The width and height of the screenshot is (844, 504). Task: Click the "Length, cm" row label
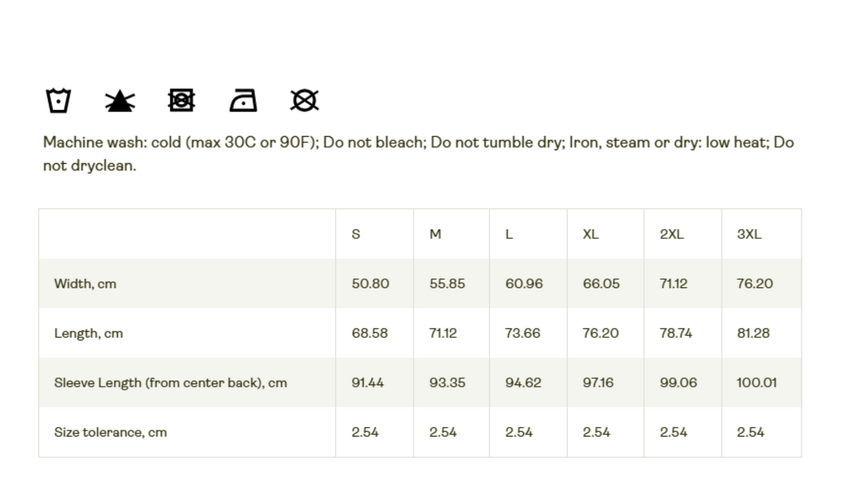pos(89,333)
